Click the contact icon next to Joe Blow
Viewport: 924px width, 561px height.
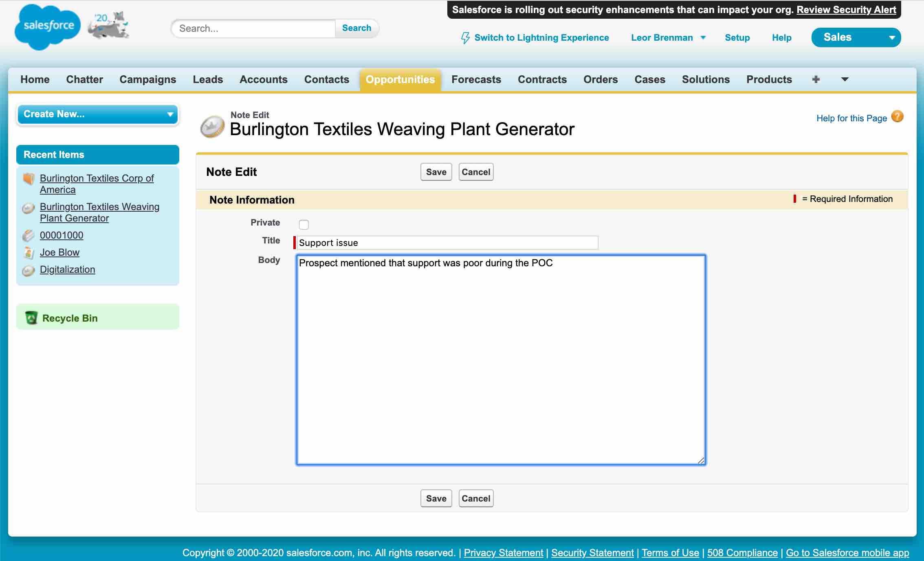(x=28, y=252)
